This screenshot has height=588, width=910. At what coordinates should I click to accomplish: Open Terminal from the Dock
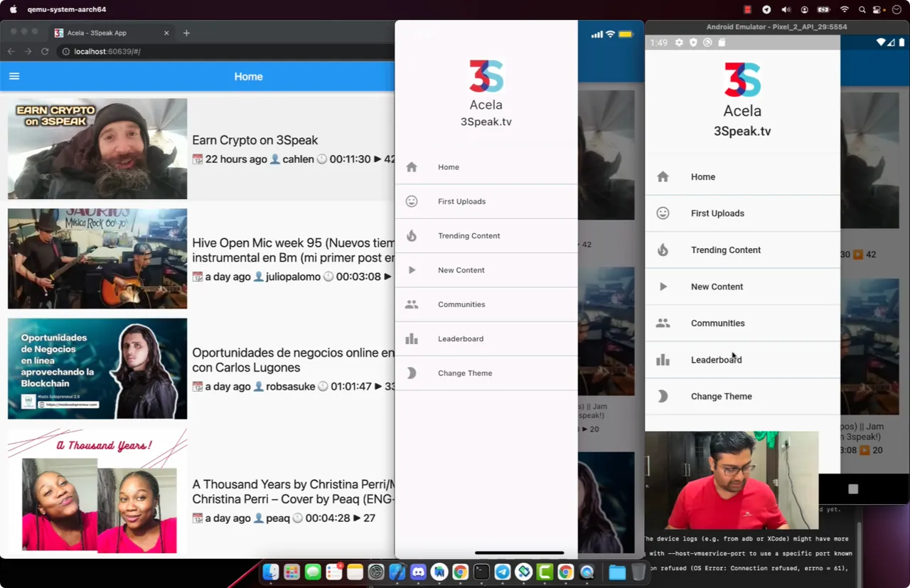[x=481, y=572]
